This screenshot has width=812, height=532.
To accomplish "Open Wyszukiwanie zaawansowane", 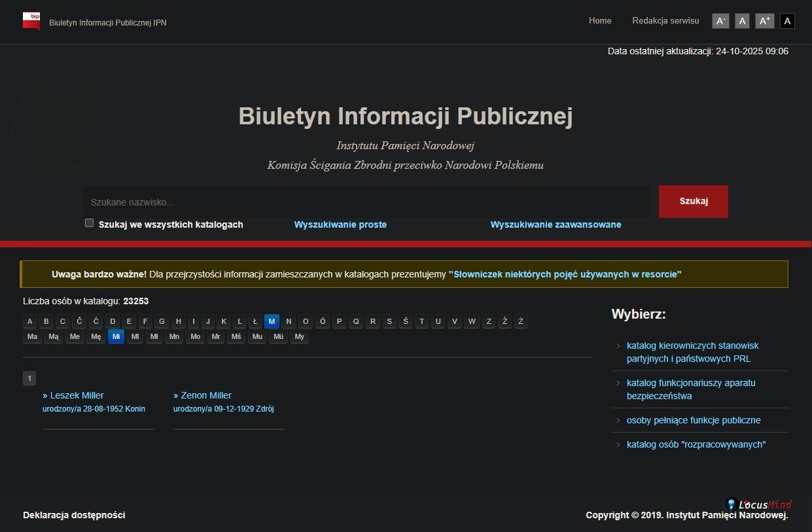I will click(556, 224).
